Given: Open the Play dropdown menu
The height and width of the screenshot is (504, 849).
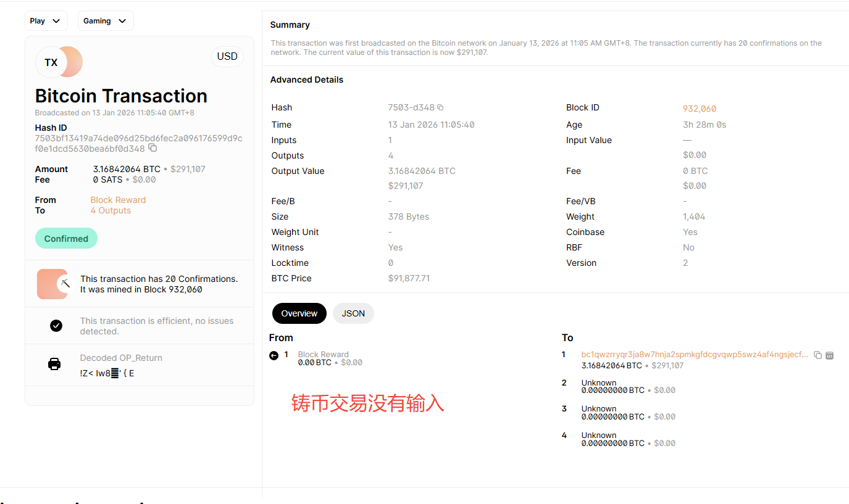Looking at the screenshot, I should [x=46, y=21].
